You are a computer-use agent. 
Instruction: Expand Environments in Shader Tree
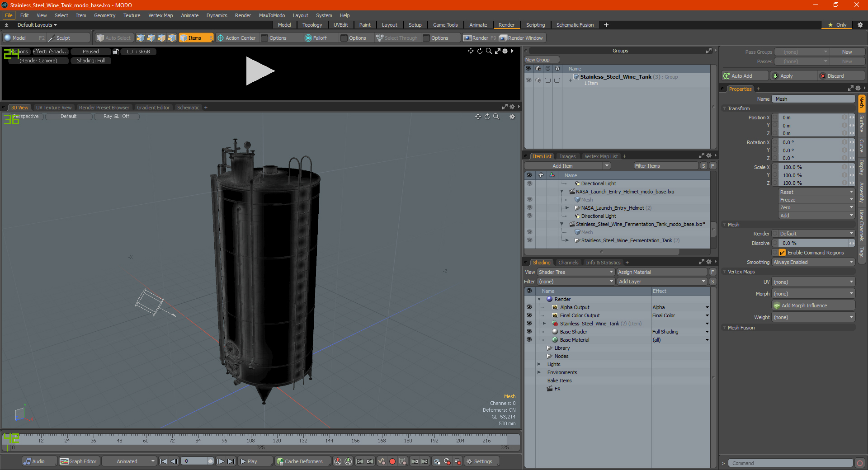[539, 372]
